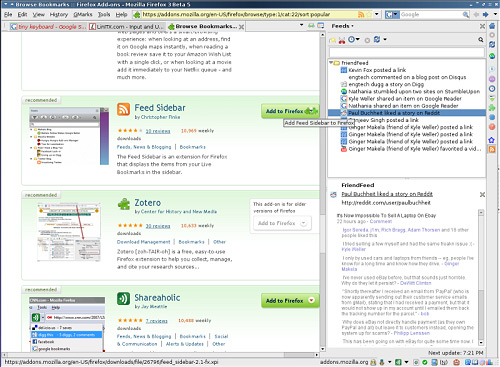Click the reload icon in vertical toolbar

pos(492,44)
